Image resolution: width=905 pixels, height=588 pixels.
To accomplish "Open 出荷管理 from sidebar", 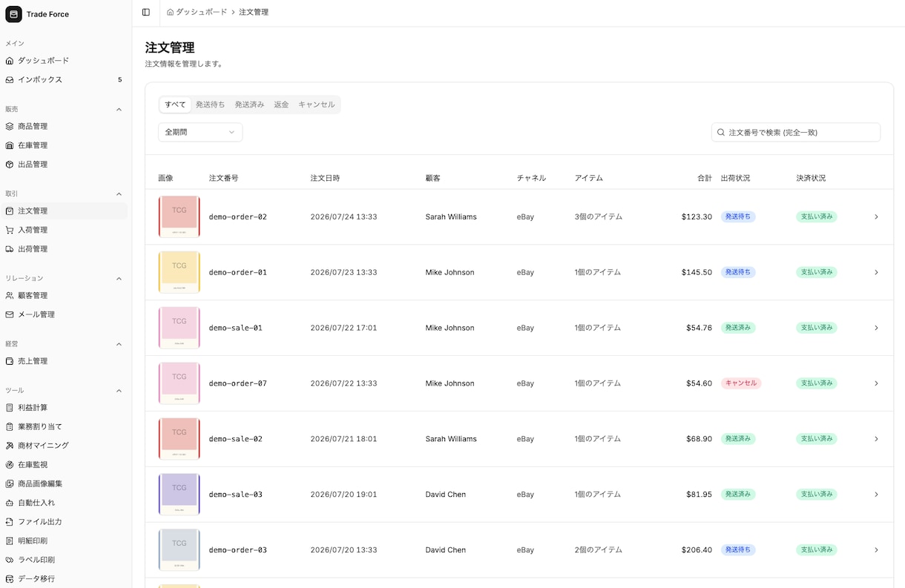I will tap(65, 249).
